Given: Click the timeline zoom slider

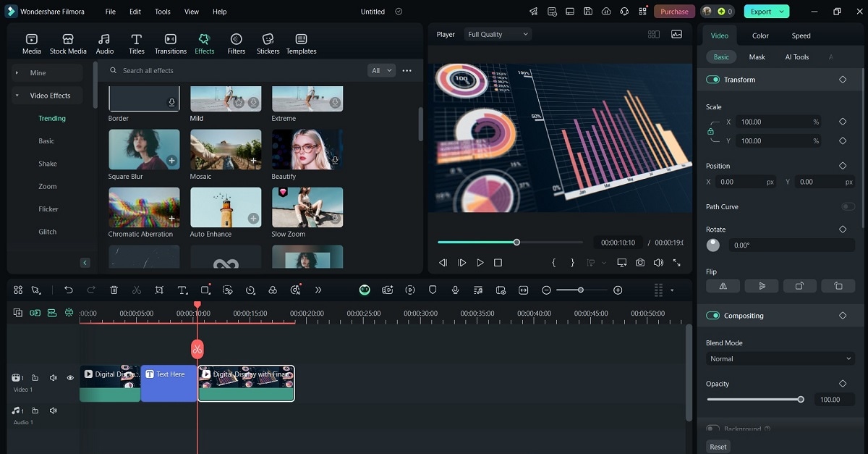Looking at the screenshot, I should 580,290.
